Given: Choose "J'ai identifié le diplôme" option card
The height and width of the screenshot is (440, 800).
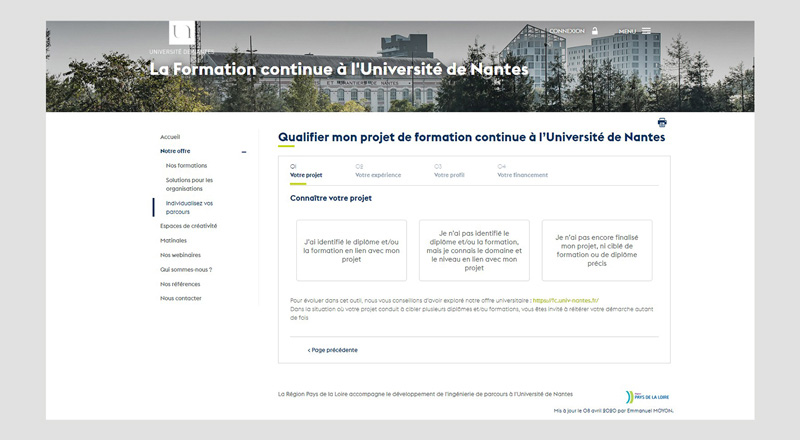Looking at the screenshot, I should point(352,250).
